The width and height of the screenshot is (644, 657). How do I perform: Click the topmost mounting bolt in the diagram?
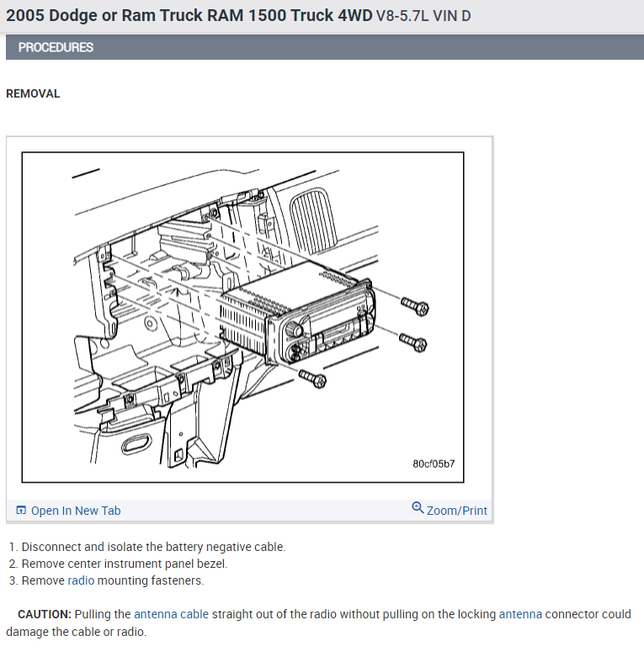pyautogui.click(x=415, y=306)
